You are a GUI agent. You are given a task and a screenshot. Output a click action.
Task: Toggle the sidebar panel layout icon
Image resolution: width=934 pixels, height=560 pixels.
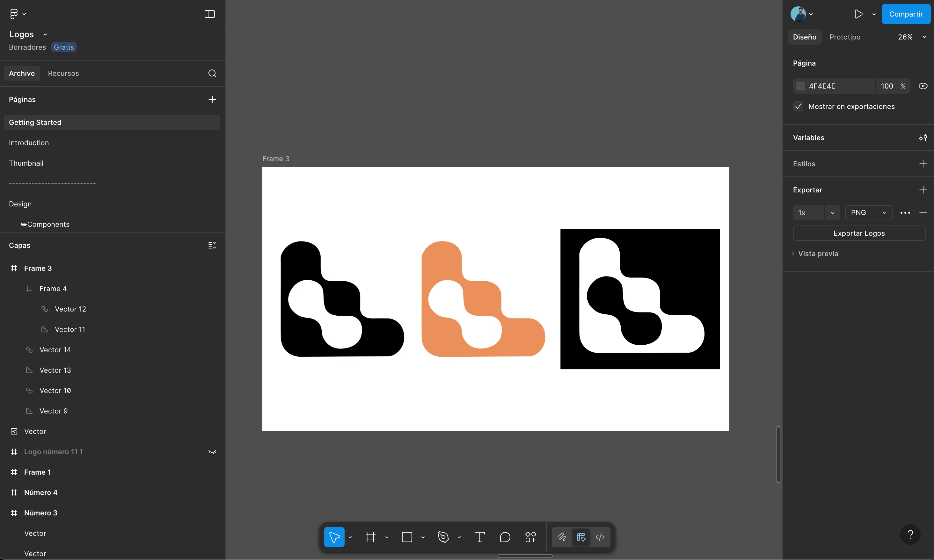coord(209,14)
